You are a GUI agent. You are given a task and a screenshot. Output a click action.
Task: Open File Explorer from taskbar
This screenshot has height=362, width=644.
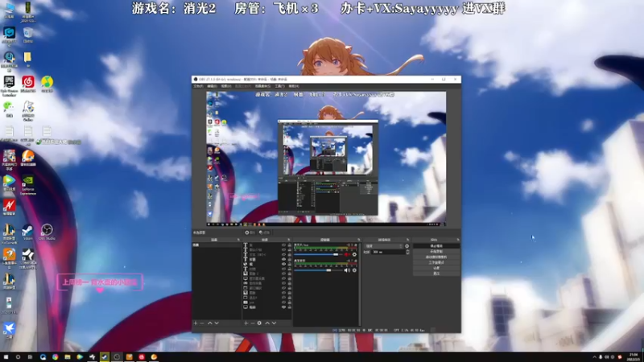point(68,357)
